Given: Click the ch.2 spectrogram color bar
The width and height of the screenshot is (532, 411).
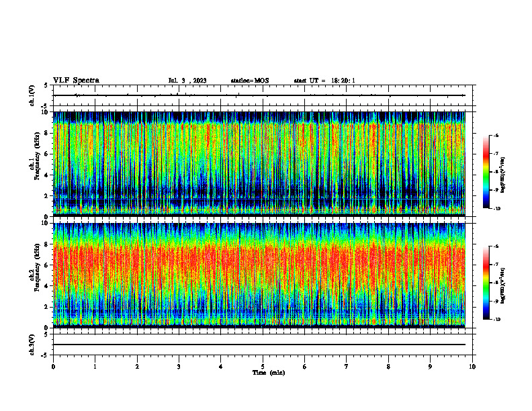Looking at the screenshot, I should coord(486,283).
